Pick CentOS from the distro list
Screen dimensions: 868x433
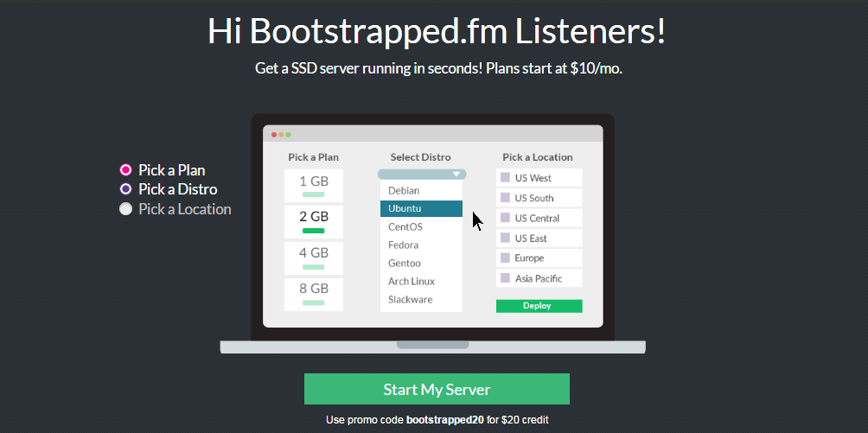click(421, 227)
